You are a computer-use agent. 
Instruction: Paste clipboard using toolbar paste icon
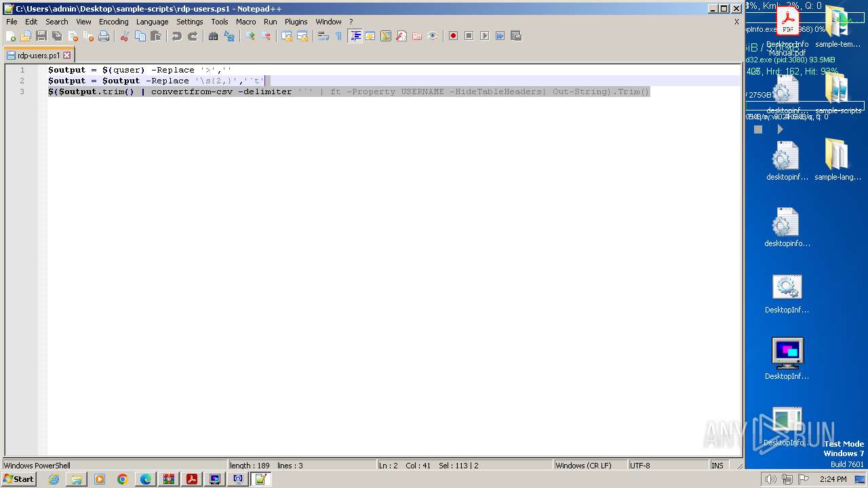click(x=156, y=36)
